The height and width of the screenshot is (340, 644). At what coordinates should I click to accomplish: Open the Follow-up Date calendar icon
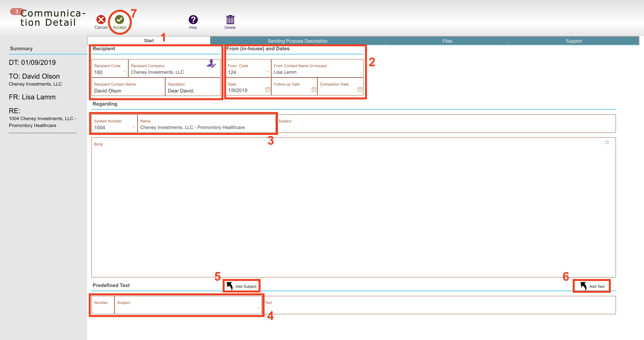[x=314, y=90]
